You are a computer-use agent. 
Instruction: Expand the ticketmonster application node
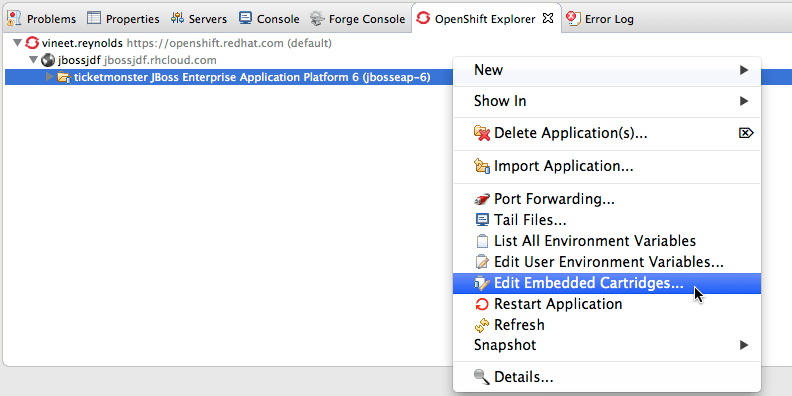tap(50, 77)
